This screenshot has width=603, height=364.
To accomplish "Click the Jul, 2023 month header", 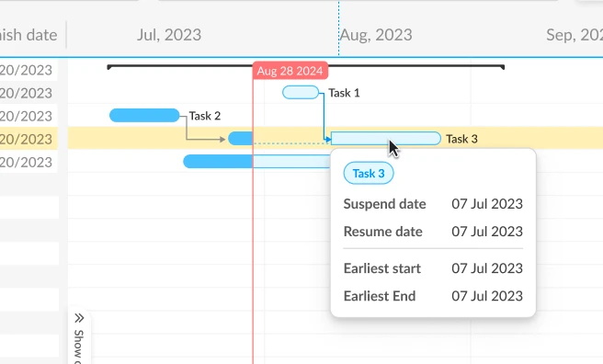I will click(x=169, y=35).
